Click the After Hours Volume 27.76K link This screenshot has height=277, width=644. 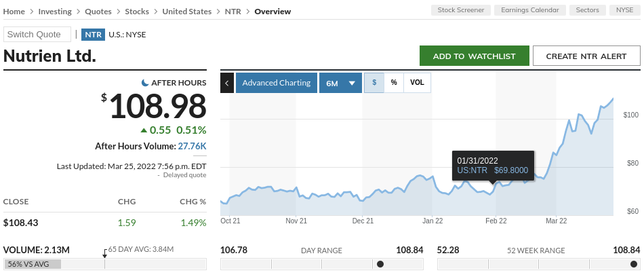coord(192,146)
